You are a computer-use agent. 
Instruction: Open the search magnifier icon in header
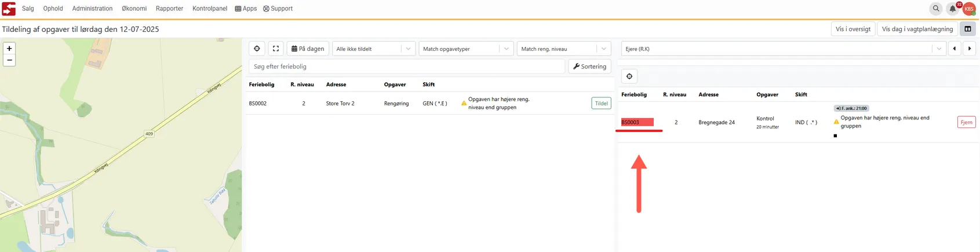[x=936, y=9]
